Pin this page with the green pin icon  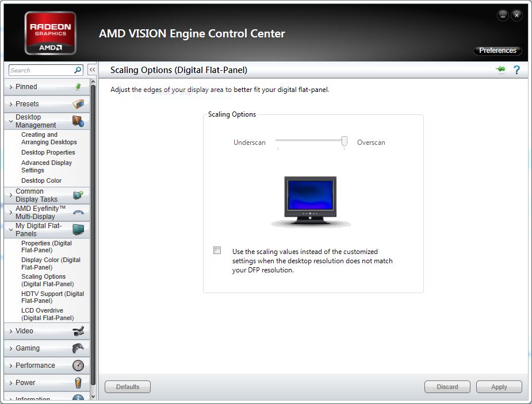click(x=500, y=70)
